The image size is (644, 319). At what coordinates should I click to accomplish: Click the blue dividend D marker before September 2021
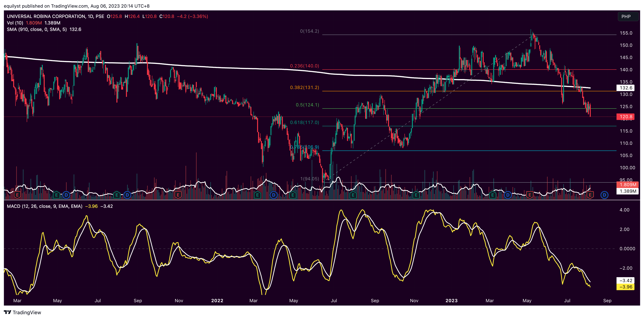[127, 195]
